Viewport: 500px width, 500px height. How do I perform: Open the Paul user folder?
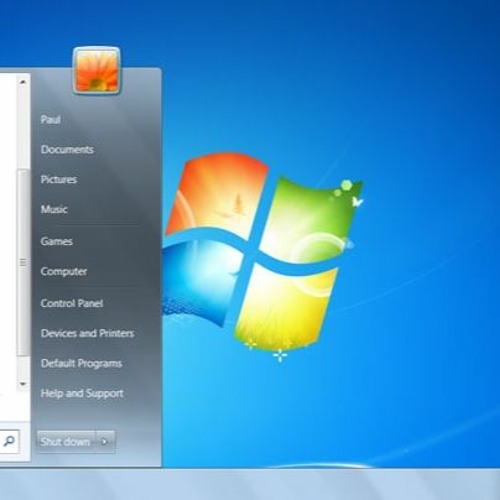[51, 119]
